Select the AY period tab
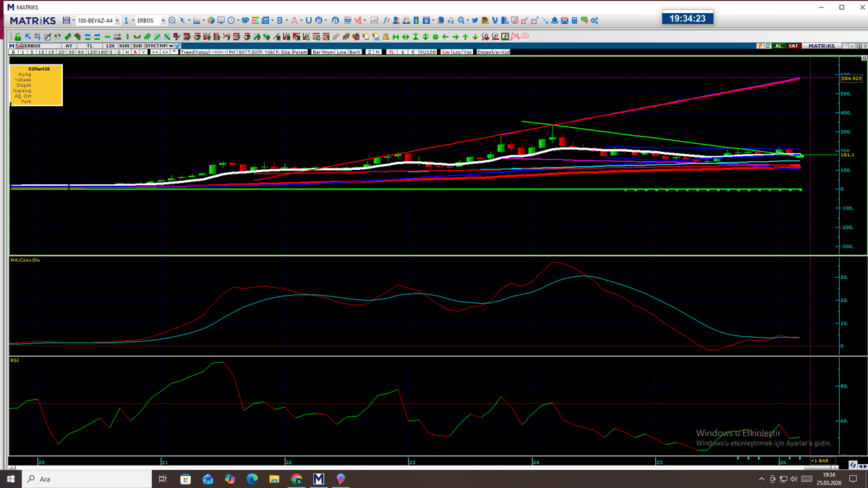This screenshot has width=868, height=488. (69, 46)
